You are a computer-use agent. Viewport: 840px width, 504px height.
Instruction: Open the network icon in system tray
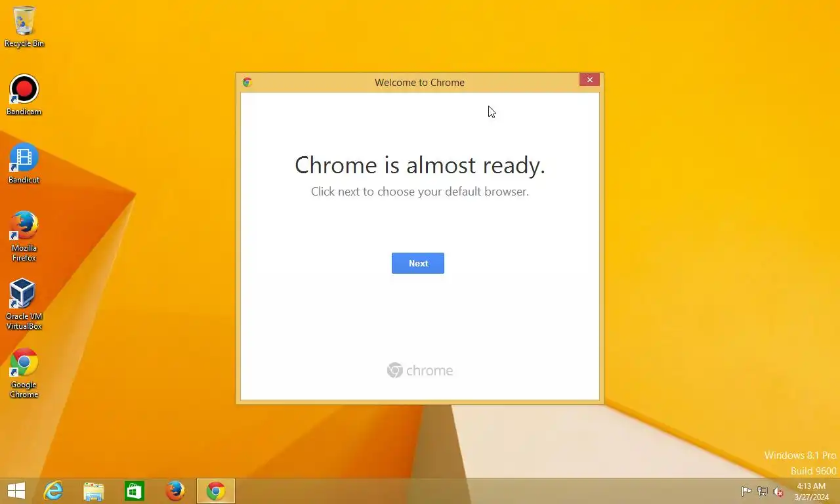tap(763, 492)
